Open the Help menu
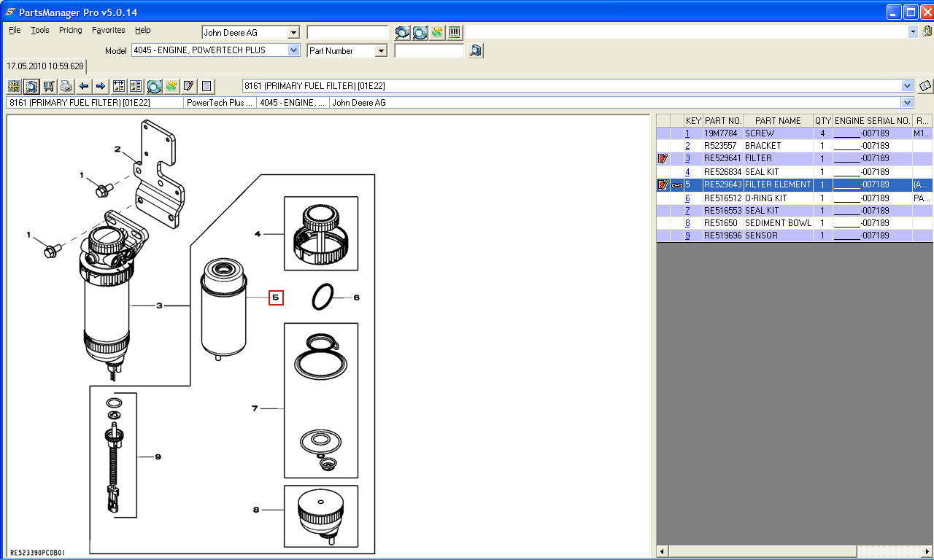The image size is (934, 560). point(143,30)
